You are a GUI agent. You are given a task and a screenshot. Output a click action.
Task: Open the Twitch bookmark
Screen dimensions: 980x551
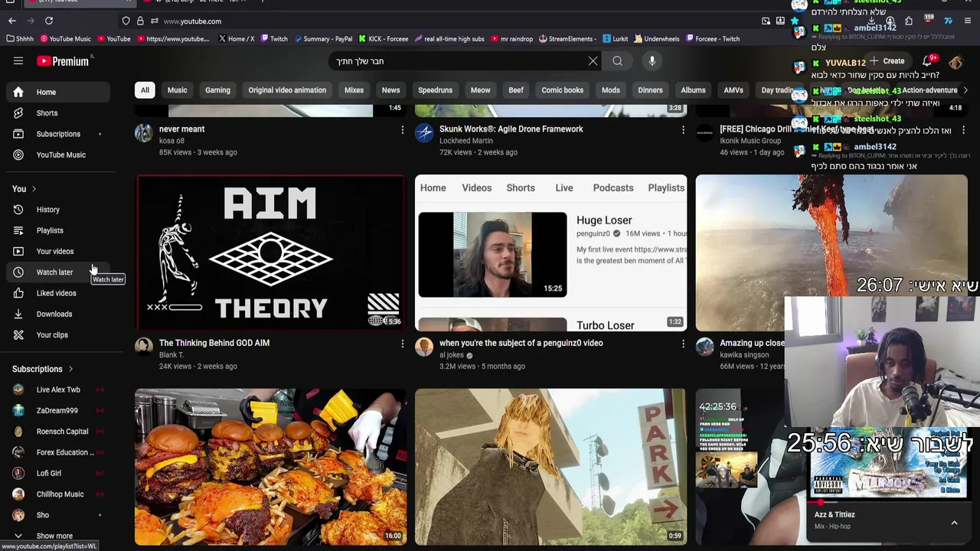274,39
